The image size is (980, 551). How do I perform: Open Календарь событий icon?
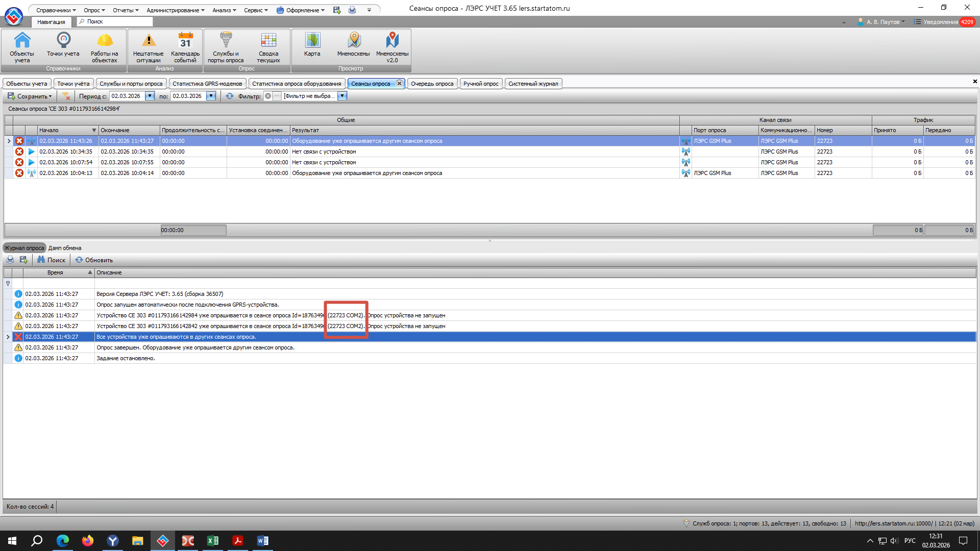pos(185,47)
